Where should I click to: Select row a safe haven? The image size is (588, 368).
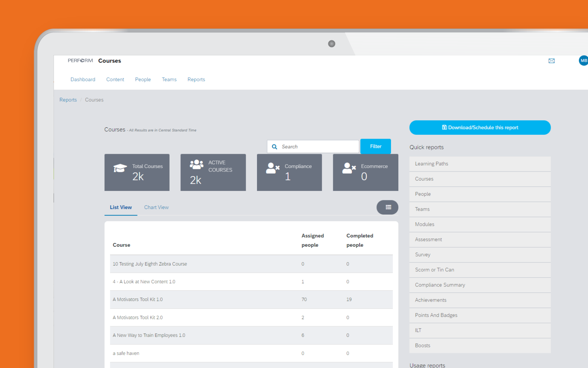pyautogui.click(x=251, y=353)
